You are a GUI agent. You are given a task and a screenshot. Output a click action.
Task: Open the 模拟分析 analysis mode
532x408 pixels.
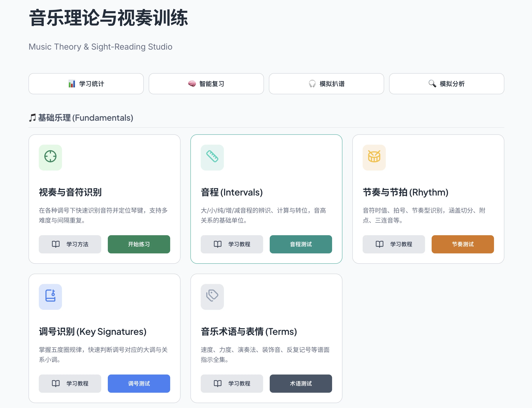446,84
